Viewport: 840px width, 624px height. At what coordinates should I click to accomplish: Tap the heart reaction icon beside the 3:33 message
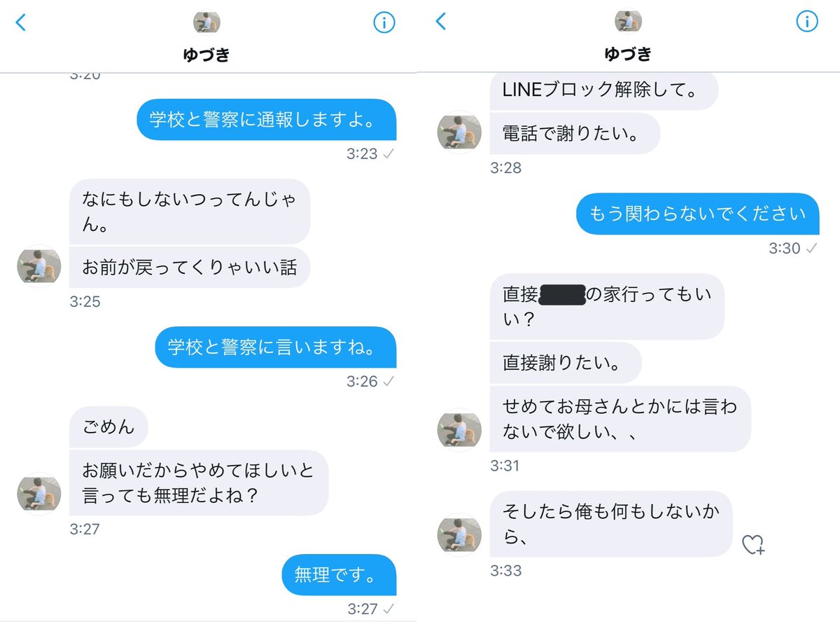pyautogui.click(x=753, y=545)
